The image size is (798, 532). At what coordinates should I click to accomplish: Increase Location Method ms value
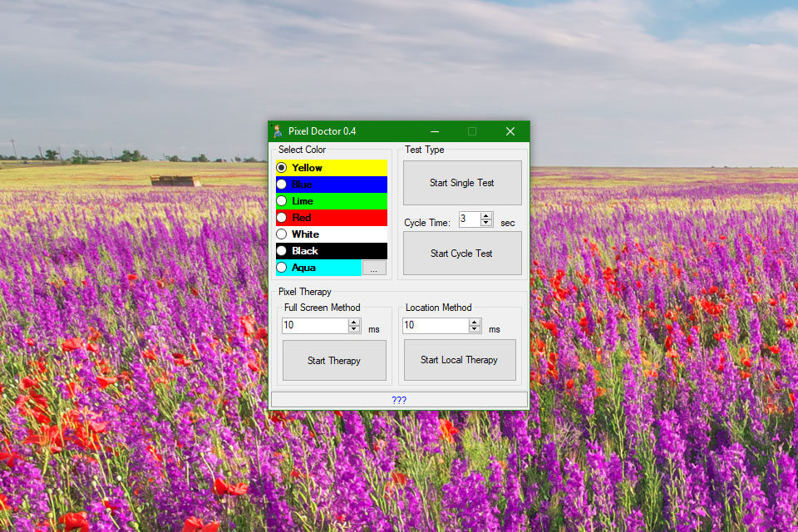tap(475, 323)
